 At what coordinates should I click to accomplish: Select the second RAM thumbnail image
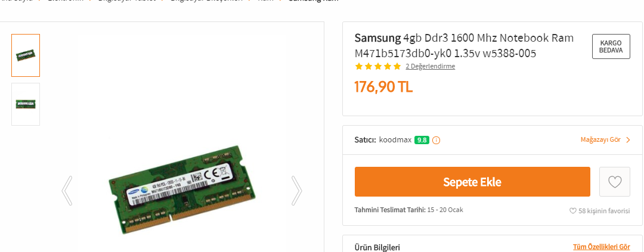point(26,104)
